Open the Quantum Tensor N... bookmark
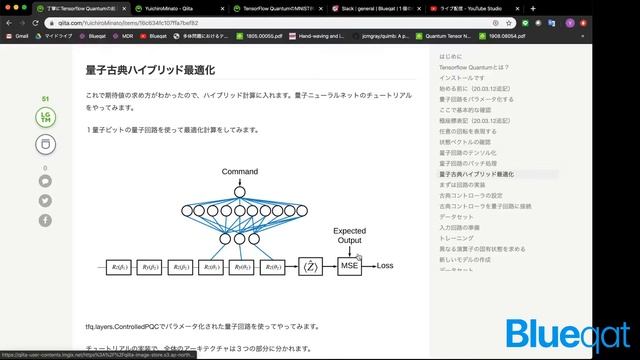640x360 pixels. tap(444, 36)
